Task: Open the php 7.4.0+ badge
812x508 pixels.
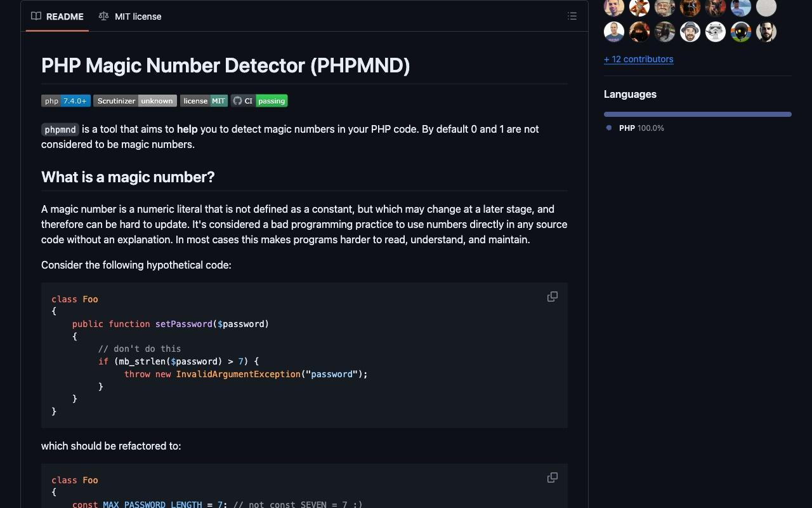Action: 66,101
